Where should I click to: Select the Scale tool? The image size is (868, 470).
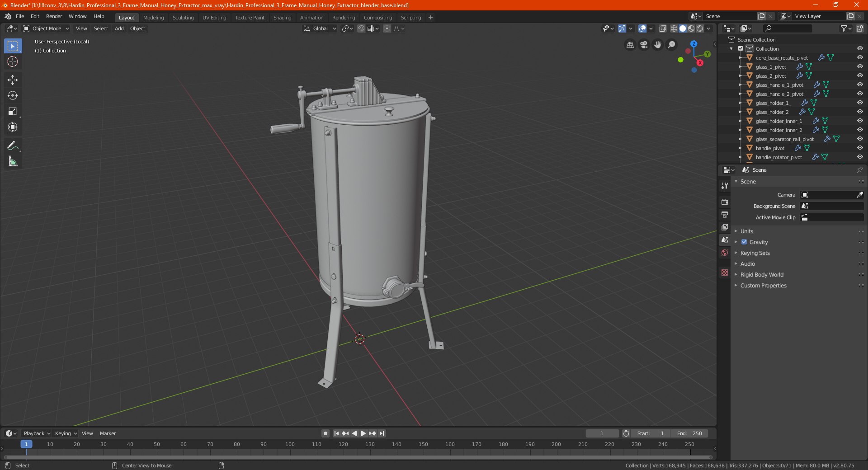pos(13,111)
